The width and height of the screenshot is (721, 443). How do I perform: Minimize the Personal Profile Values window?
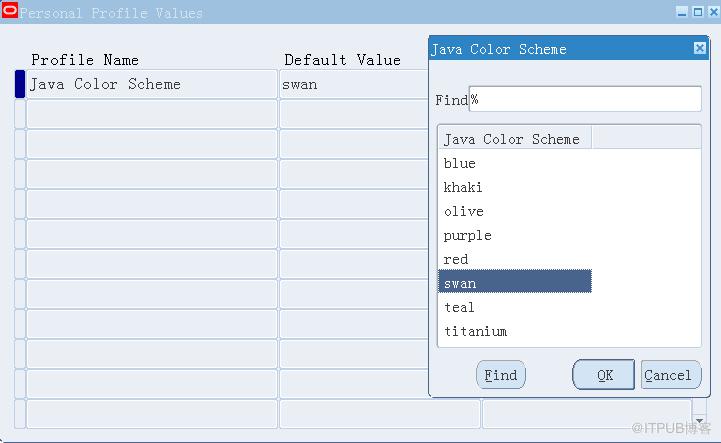tap(682, 12)
